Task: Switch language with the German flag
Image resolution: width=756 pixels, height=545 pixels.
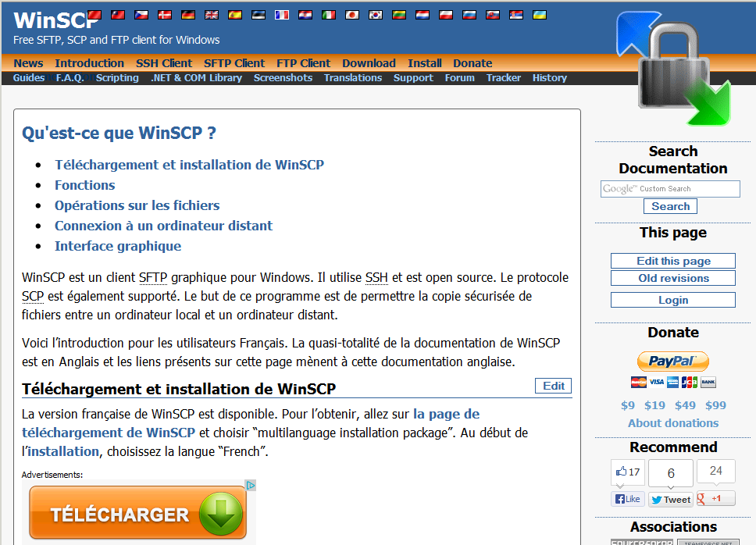Action: pos(188,15)
